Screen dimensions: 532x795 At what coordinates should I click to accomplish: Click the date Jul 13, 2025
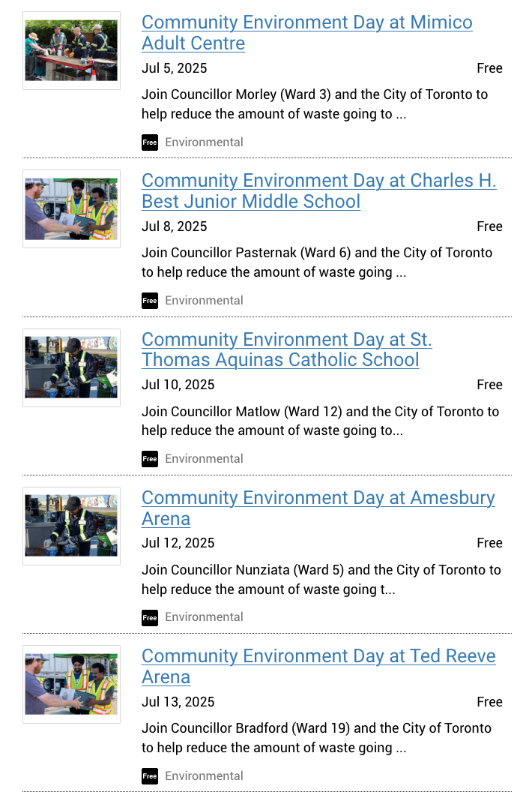coord(178,702)
